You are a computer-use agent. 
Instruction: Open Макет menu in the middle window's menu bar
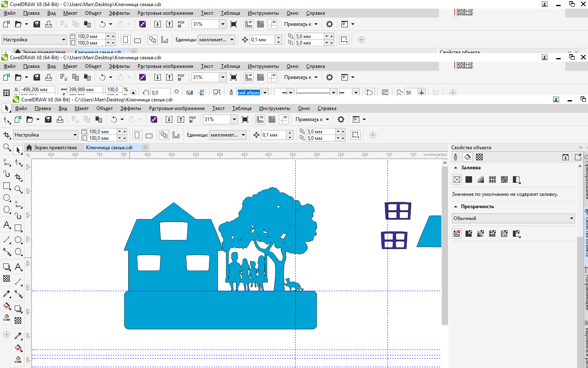70,66
